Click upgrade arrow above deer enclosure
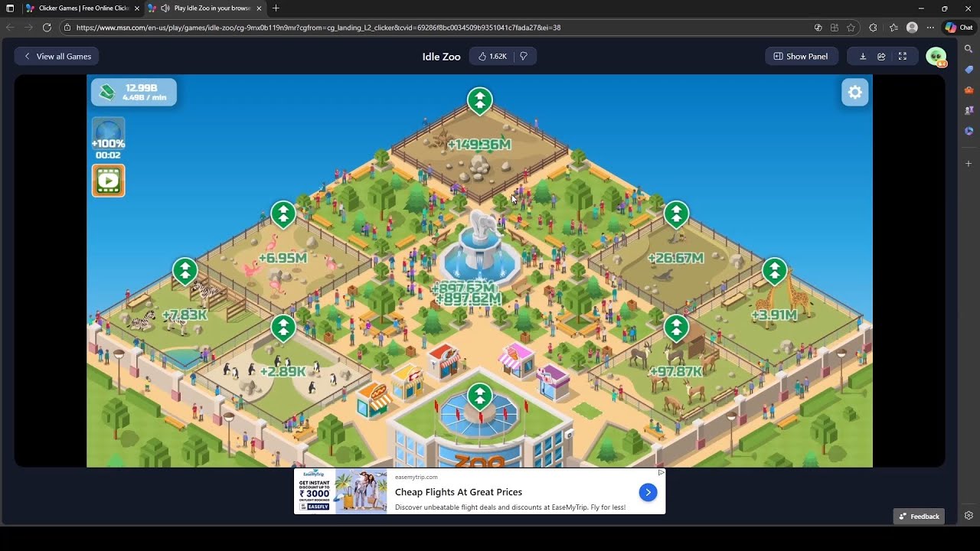 click(676, 328)
